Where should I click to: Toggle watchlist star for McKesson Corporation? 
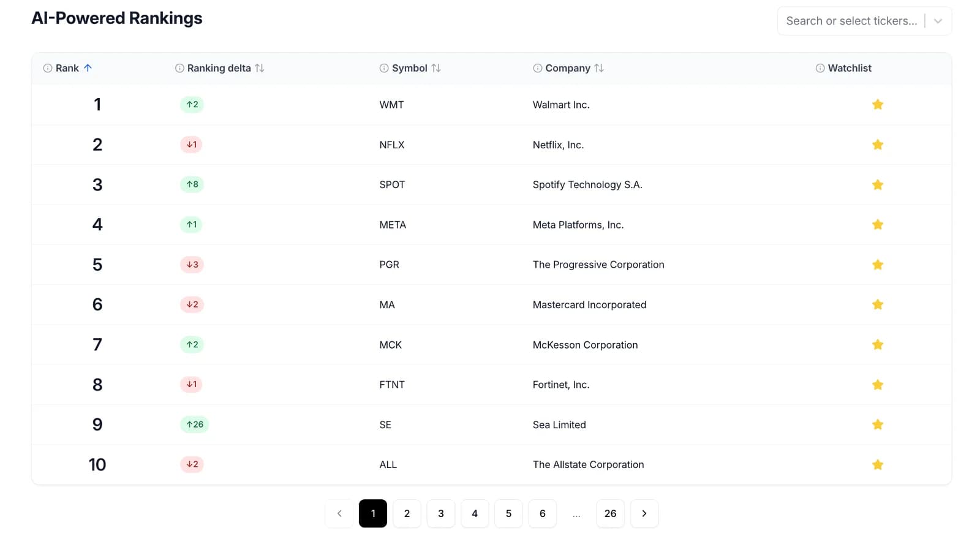(877, 345)
